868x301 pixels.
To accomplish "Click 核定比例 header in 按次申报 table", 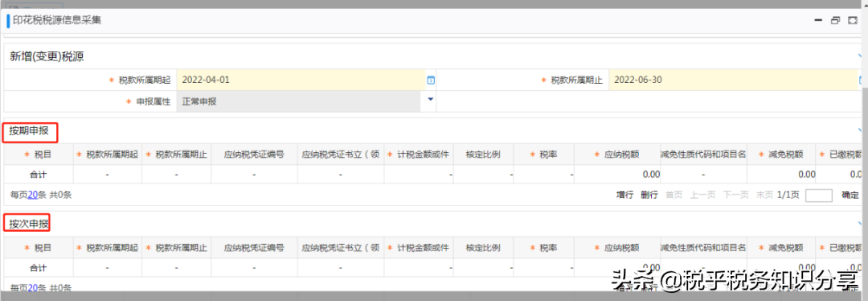I will point(483,248).
